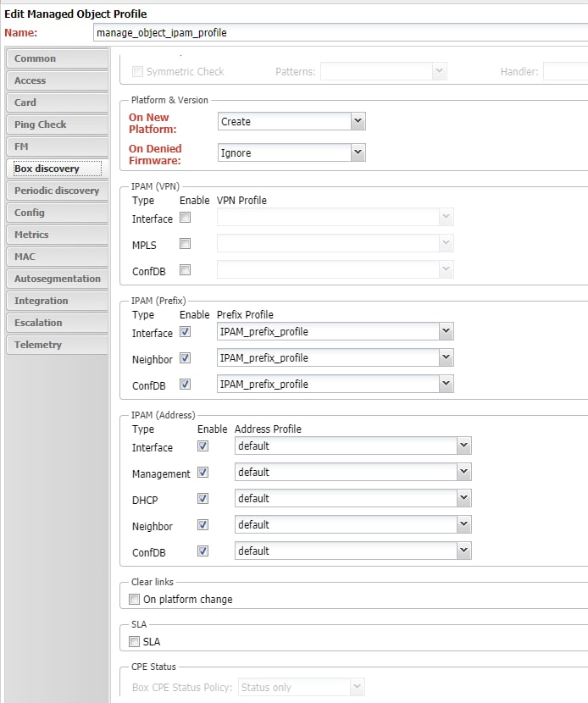Switch to the Metrics tab
Viewport: 588px width, 703px height.
pos(57,235)
